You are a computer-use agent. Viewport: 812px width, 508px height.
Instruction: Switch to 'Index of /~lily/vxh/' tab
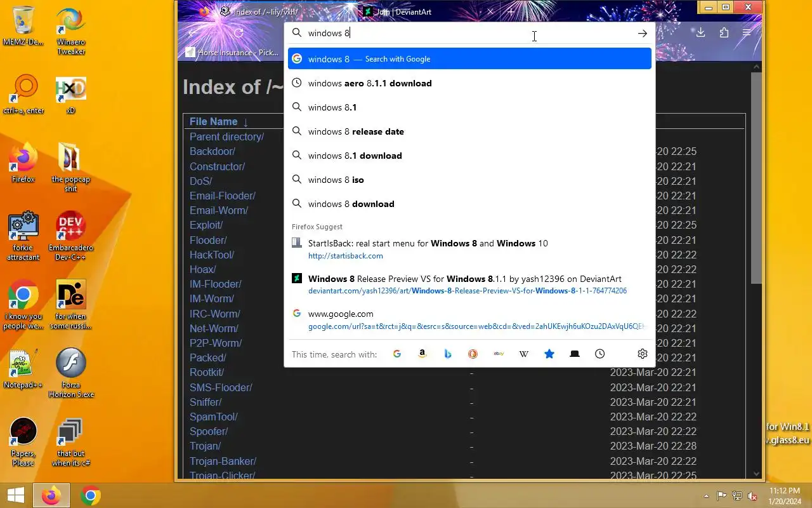[285, 11]
